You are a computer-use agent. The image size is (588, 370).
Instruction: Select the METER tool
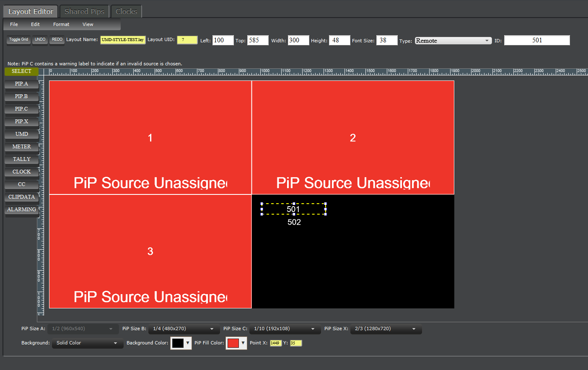coord(21,147)
